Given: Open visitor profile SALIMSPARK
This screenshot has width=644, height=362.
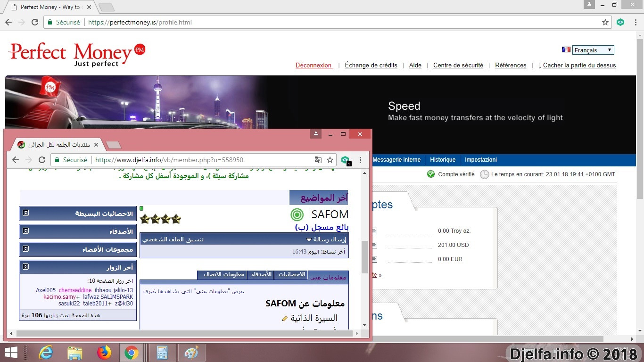Looking at the screenshot, I should [x=116, y=297].
